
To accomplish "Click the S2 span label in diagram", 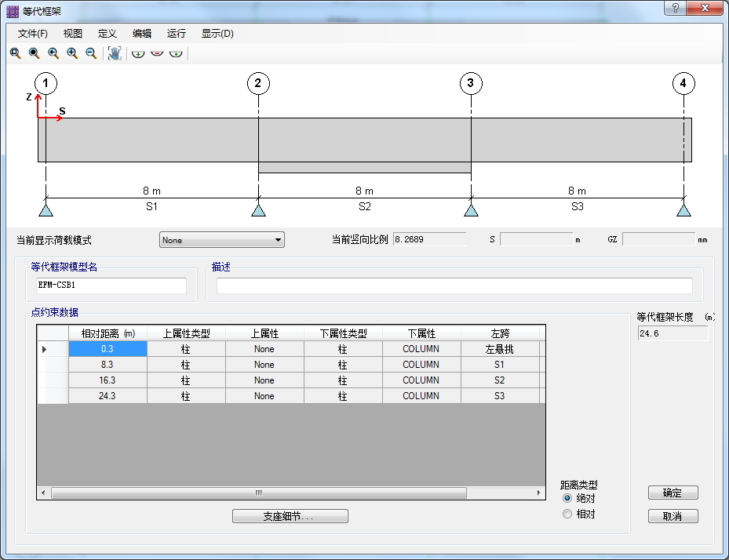I will [x=364, y=206].
